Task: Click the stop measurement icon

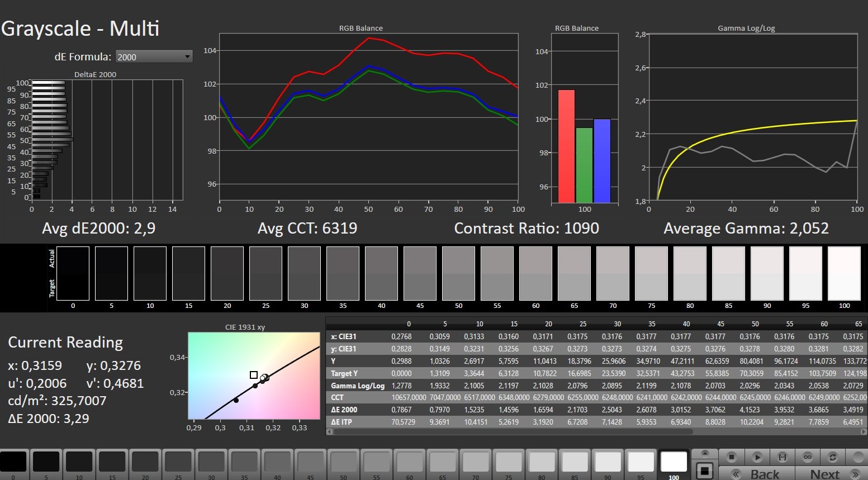Action: [732, 457]
